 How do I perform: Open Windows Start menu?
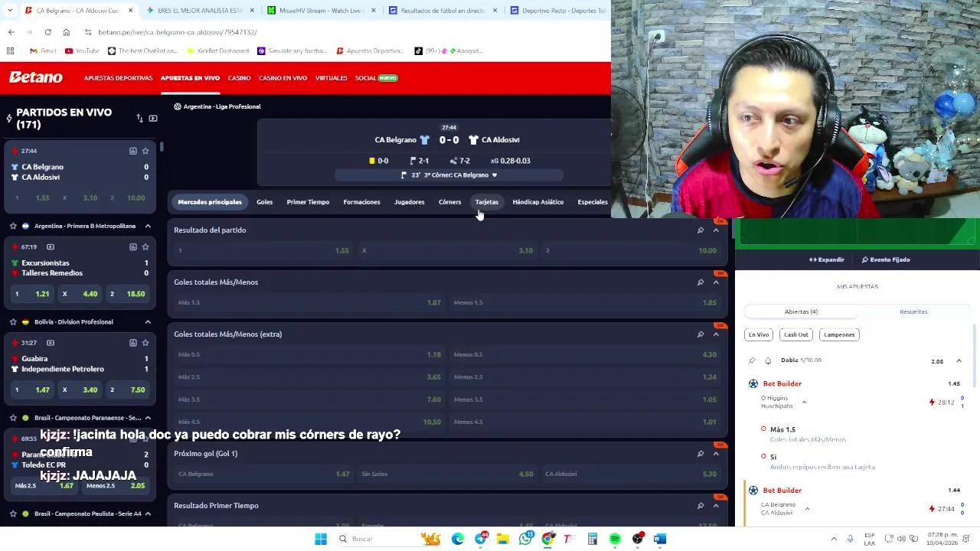[x=321, y=539]
